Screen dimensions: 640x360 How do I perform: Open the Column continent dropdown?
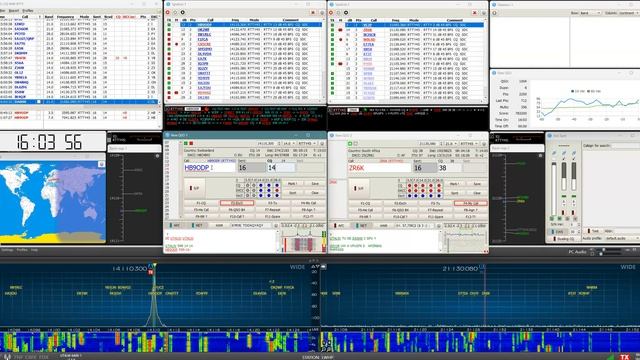pos(629,13)
